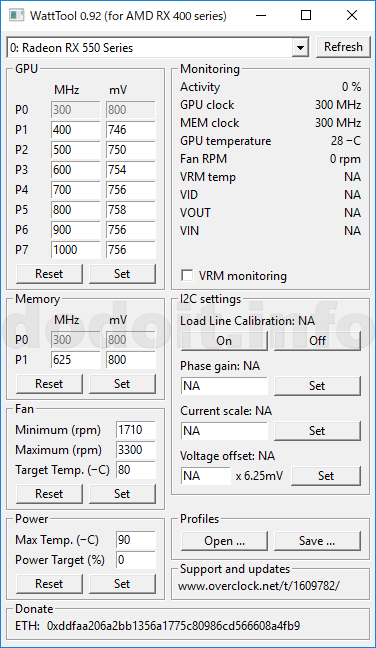Select the GPU P2 mV field

click(131, 150)
